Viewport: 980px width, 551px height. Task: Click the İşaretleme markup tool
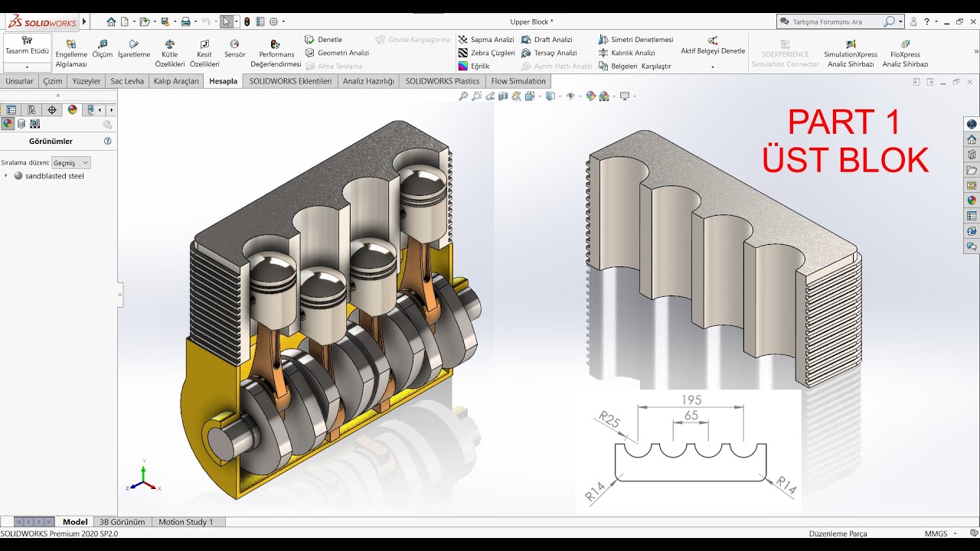[134, 49]
